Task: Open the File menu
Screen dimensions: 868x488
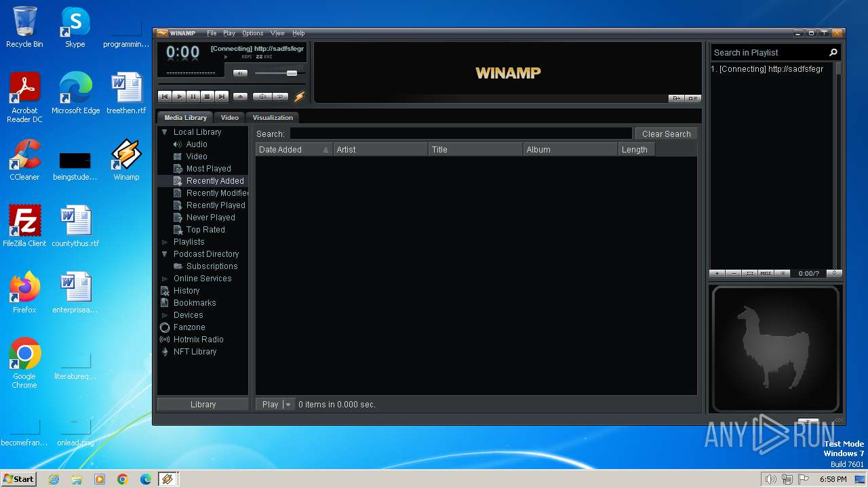Action: [212, 33]
